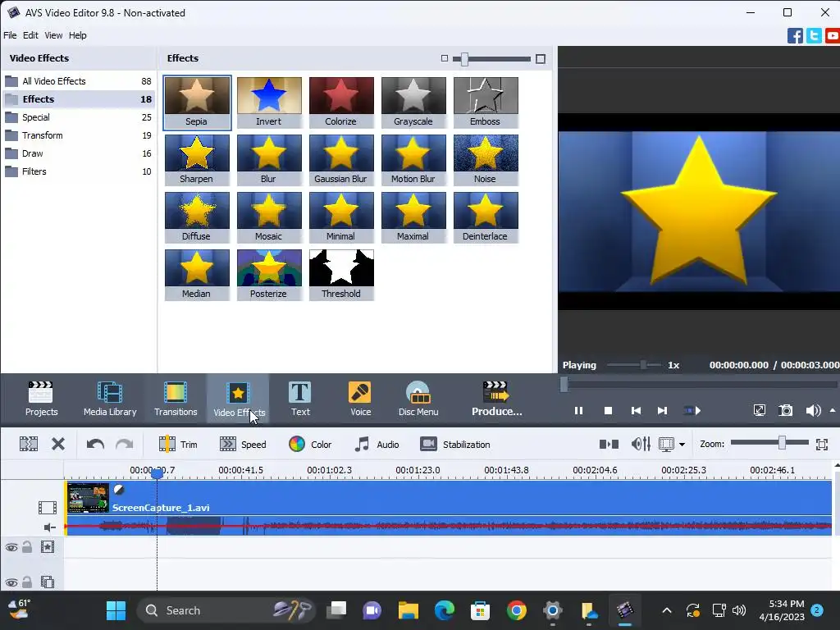Pause the preview playback

click(578, 410)
